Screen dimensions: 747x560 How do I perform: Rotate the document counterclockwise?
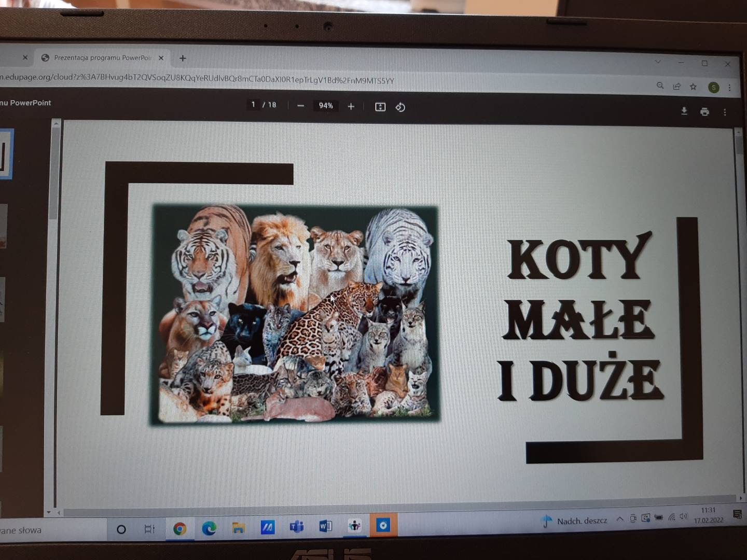pyautogui.click(x=400, y=107)
